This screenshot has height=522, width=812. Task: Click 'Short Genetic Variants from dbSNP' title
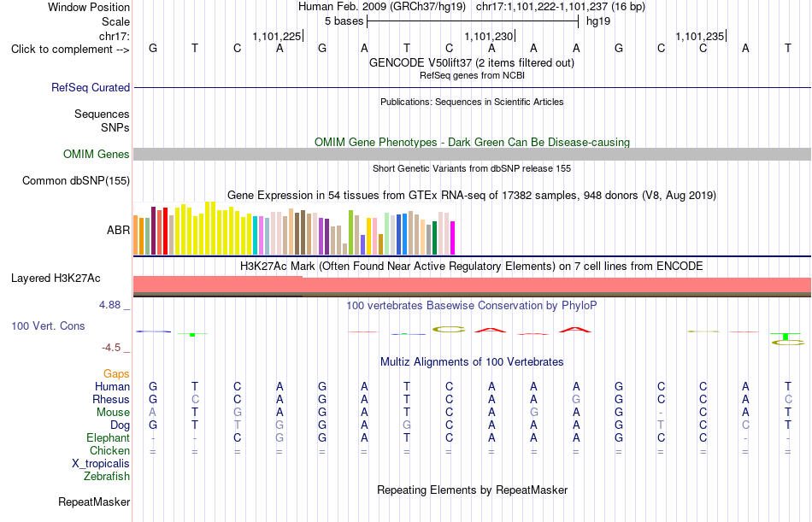point(472,168)
